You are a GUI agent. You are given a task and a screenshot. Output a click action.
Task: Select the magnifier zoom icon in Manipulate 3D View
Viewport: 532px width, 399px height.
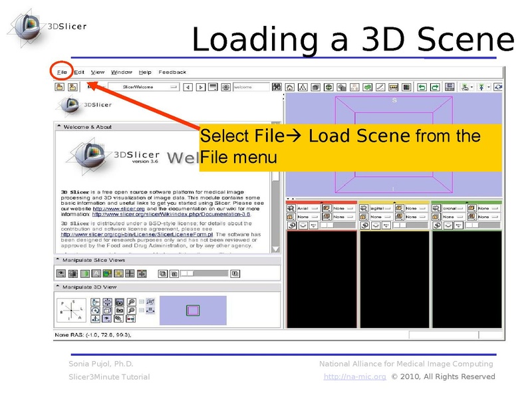tap(130, 301)
